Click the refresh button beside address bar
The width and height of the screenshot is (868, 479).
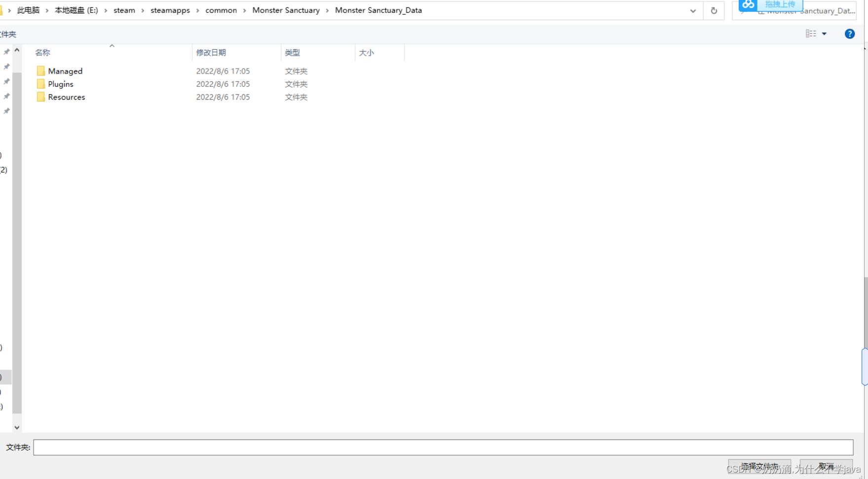tap(714, 10)
